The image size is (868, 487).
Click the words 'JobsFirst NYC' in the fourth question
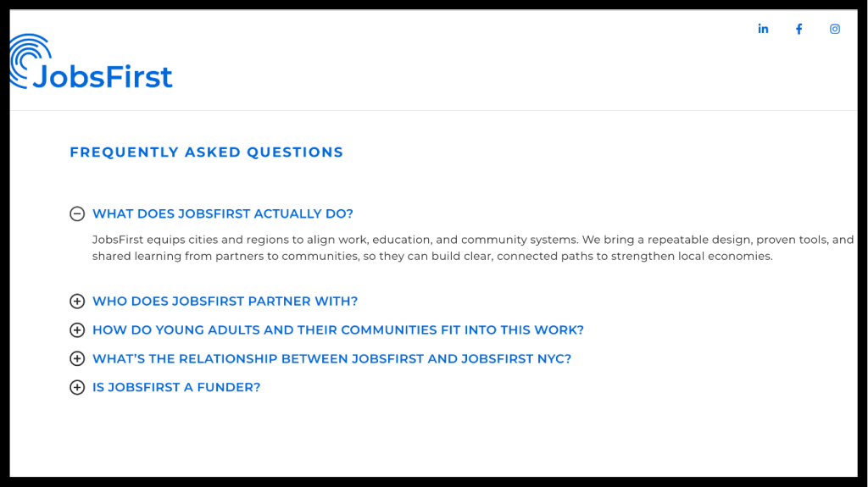[515, 359]
